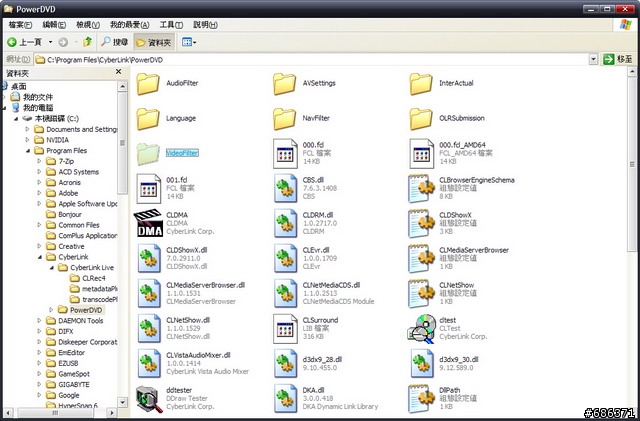
Task: Select the CBS.dll file icon
Action: (285, 189)
